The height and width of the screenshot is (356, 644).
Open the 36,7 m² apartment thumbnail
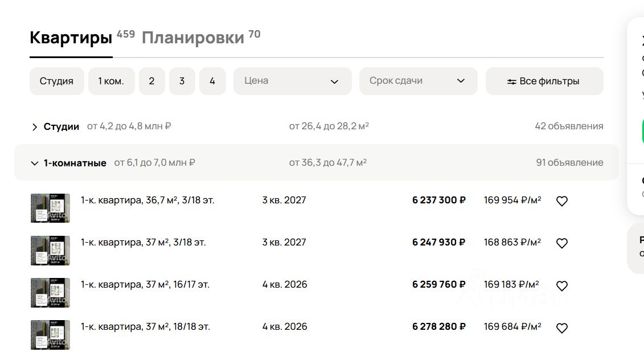[50, 208]
